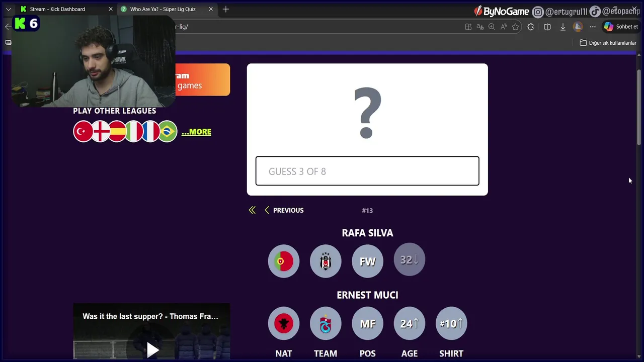This screenshot has height=362, width=644.
Task: Add page to favorites star
Action: pyautogui.click(x=515, y=27)
